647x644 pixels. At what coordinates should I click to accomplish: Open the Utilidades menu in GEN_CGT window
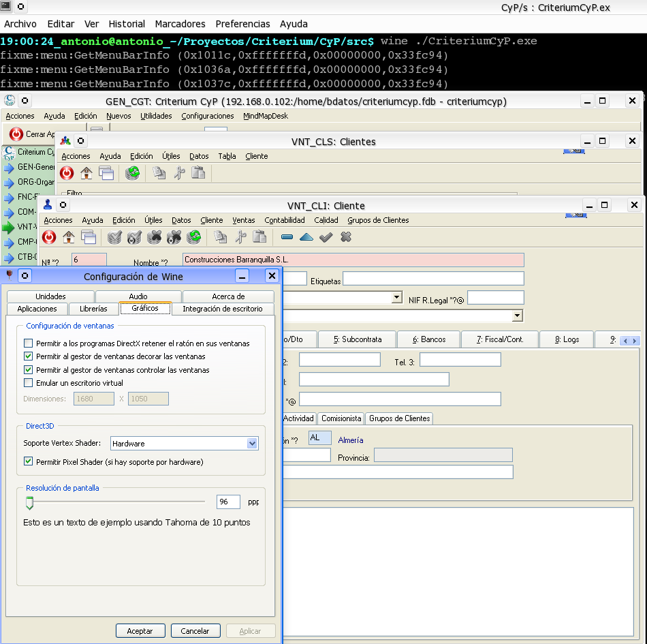coord(156,116)
